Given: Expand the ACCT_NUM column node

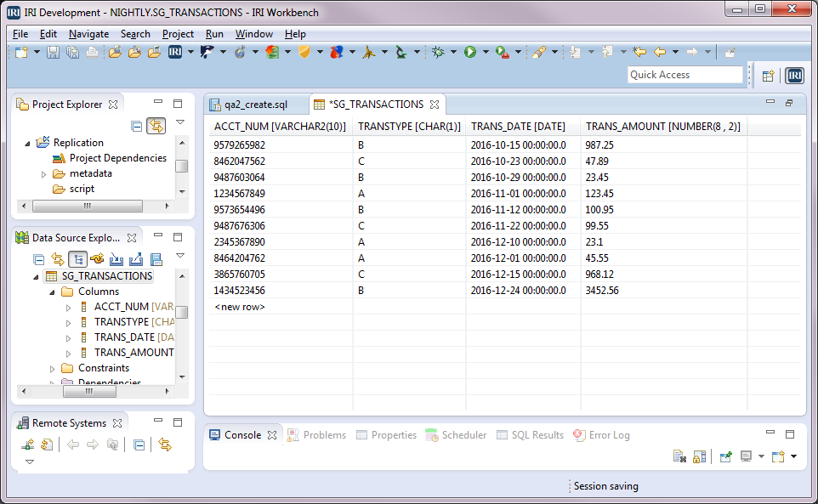Looking at the screenshot, I should point(68,308).
